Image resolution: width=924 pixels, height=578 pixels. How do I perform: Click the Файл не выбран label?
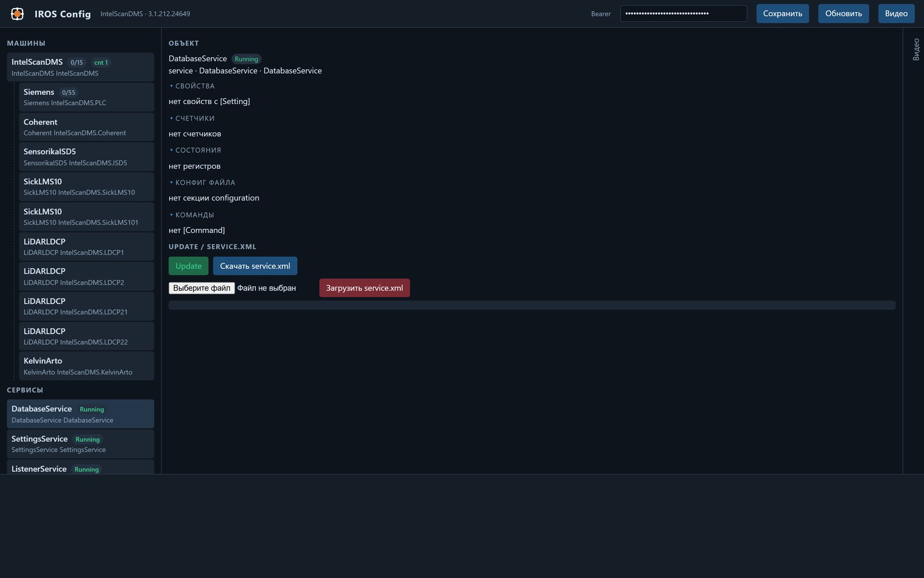266,288
